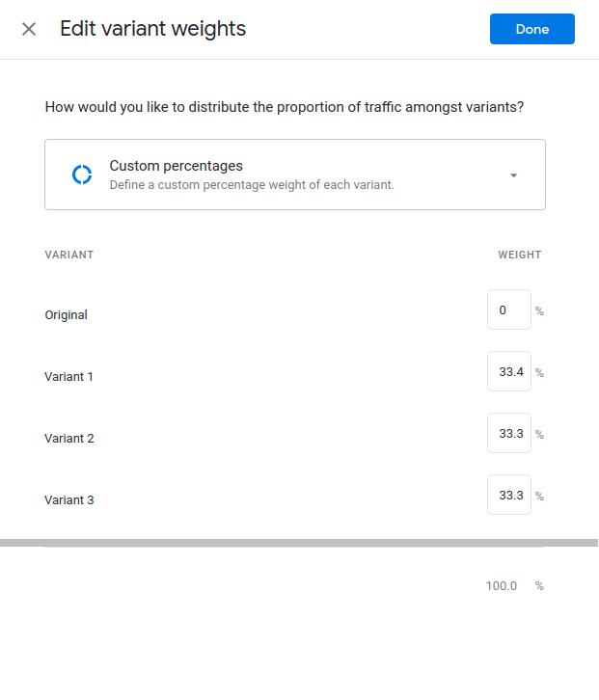Screen dimensions: 599x700
Task: Close the Edit variant weights dialog
Action: pyautogui.click(x=29, y=29)
